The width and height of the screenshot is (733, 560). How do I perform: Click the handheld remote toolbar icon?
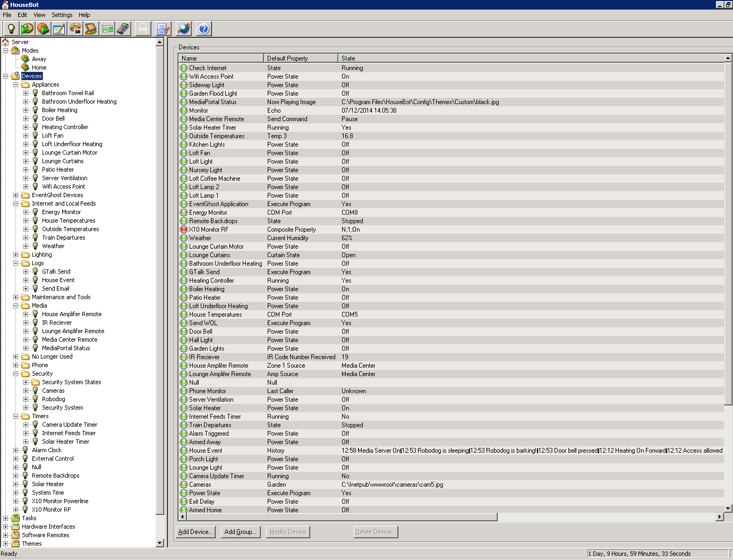(123, 29)
